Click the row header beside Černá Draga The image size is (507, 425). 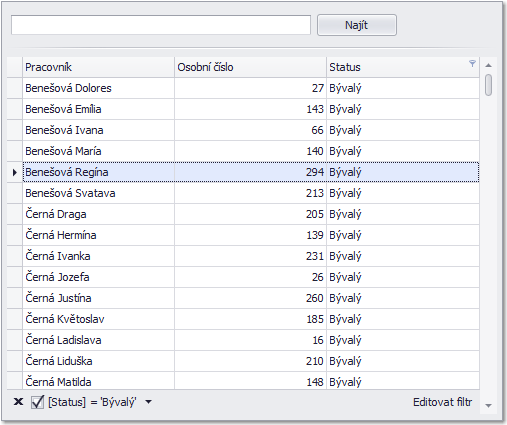coord(15,214)
